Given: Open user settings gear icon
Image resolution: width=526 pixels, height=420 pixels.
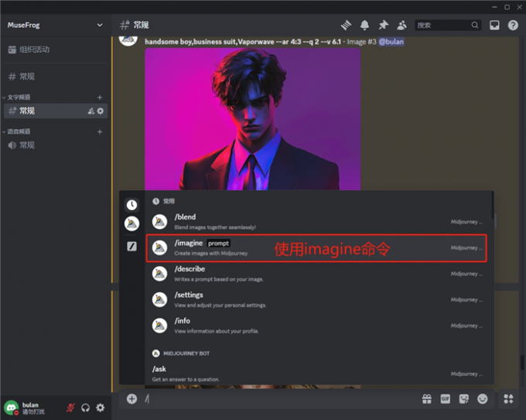Looking at the screenshot, I should (x=101, y=408).
